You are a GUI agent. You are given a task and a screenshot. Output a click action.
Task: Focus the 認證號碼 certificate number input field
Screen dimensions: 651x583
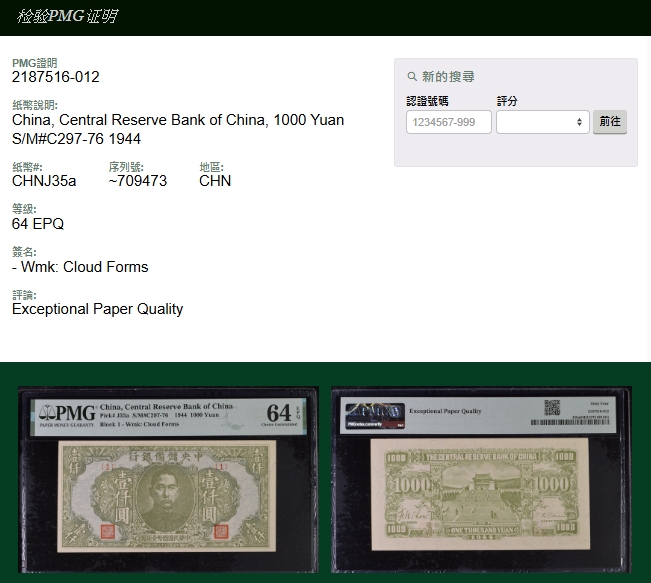tap(449, 122)
